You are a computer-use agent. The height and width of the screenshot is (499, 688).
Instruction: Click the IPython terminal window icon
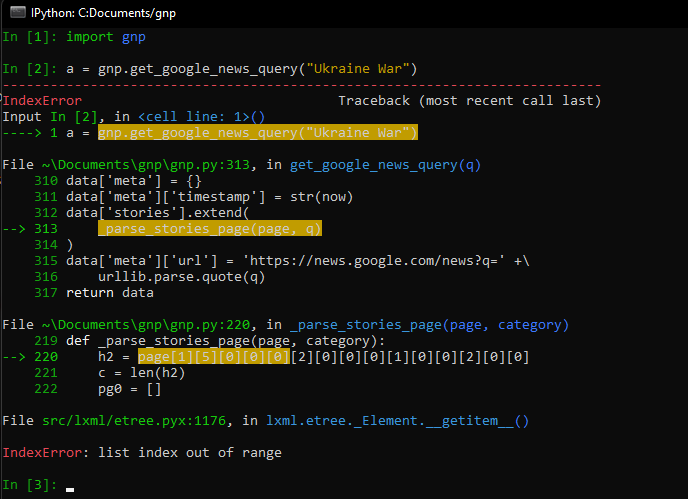(x=18, y=12)
